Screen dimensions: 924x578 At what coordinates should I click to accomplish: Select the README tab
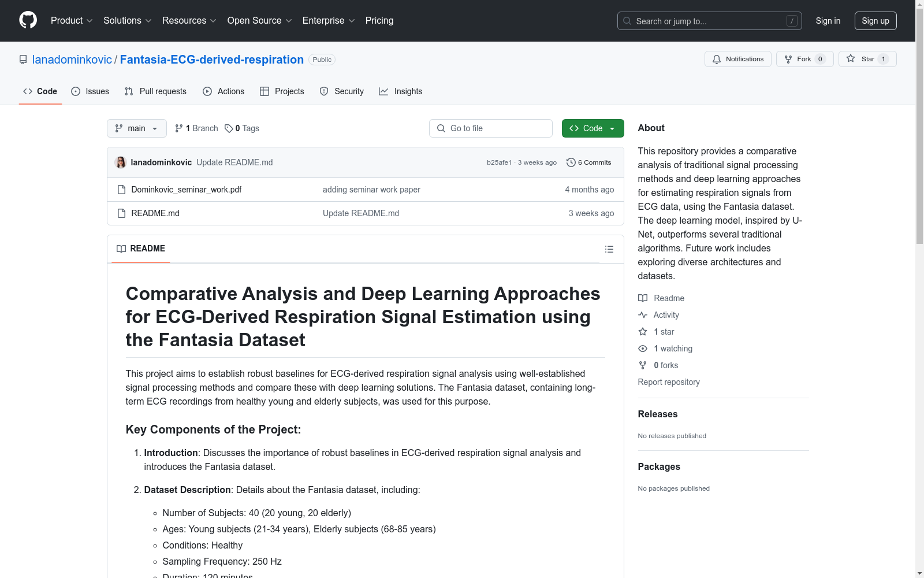(x=141, y=249)
